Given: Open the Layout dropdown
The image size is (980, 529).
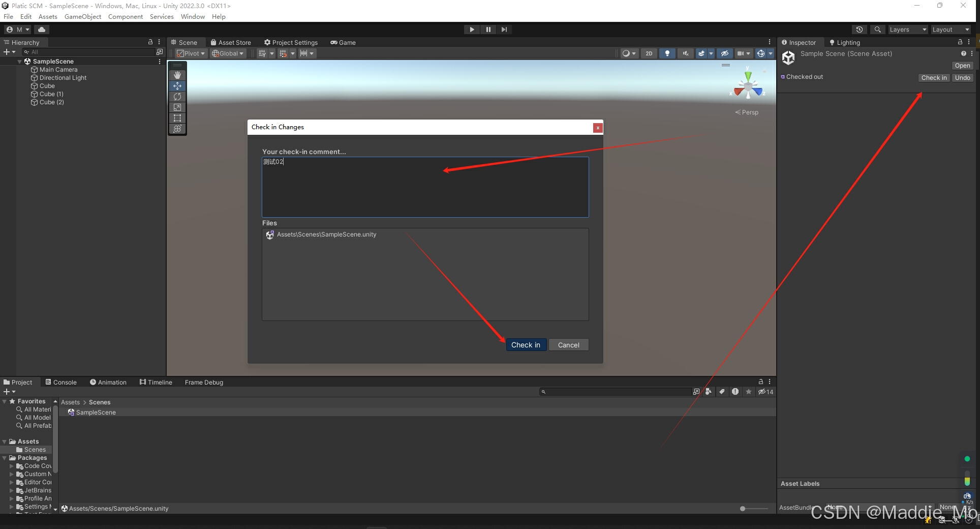Looking at the screenshot, I should pyautogui.click(x=951, y=30).
